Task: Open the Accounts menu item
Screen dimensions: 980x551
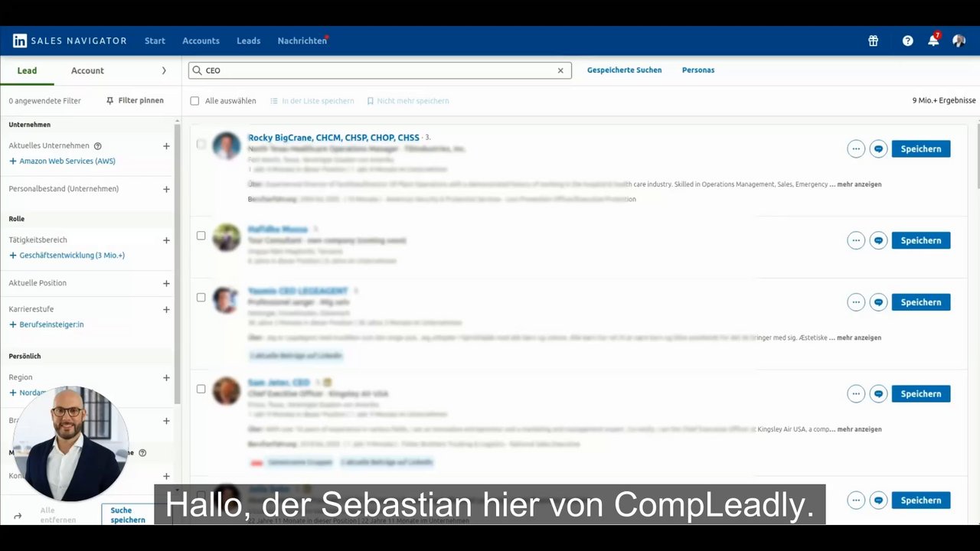Action: pos(201,41)
